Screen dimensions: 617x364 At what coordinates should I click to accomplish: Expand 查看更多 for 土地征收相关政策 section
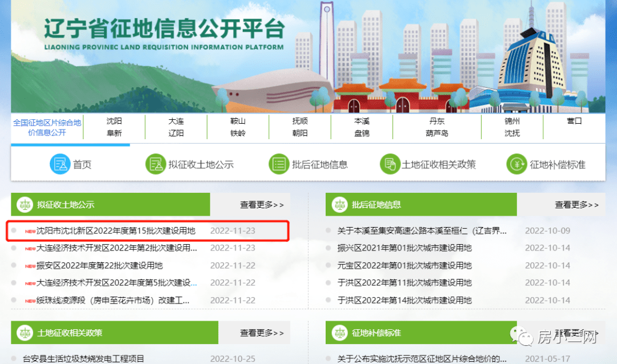point(261,333)
